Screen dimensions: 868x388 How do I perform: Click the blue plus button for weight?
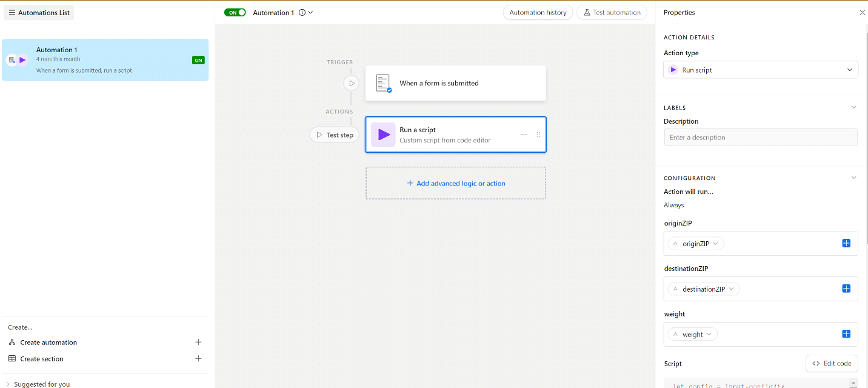[846, 334]
